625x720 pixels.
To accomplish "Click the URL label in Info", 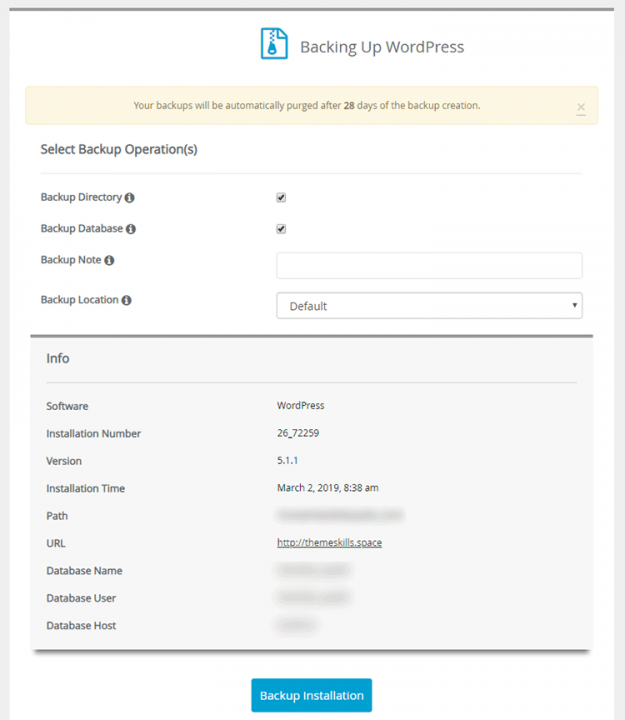I will tap(56, 543).
